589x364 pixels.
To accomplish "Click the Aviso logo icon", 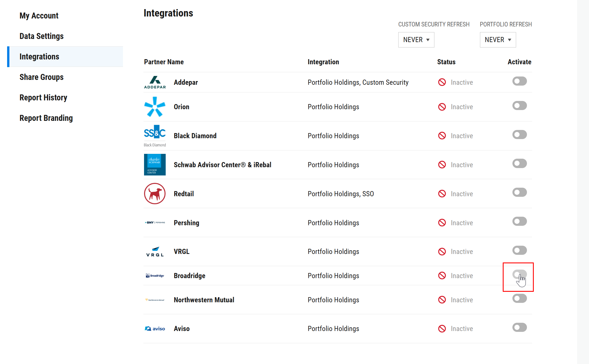I will pos(155,328).
